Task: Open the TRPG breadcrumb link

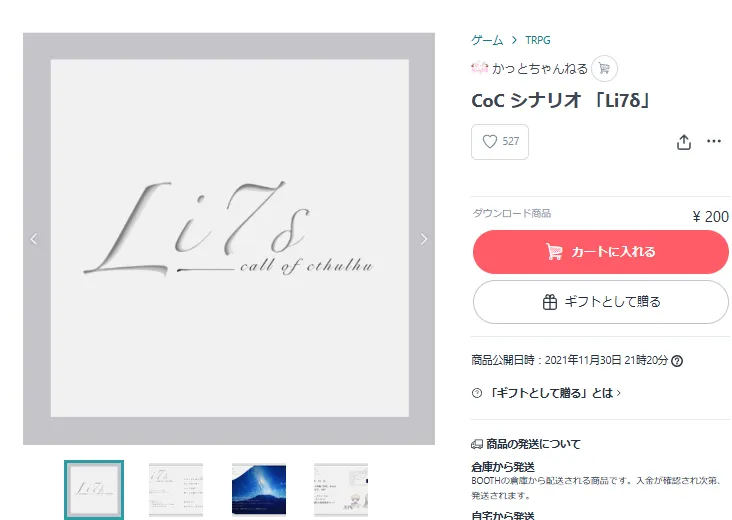Action: [x=537, y=40]
